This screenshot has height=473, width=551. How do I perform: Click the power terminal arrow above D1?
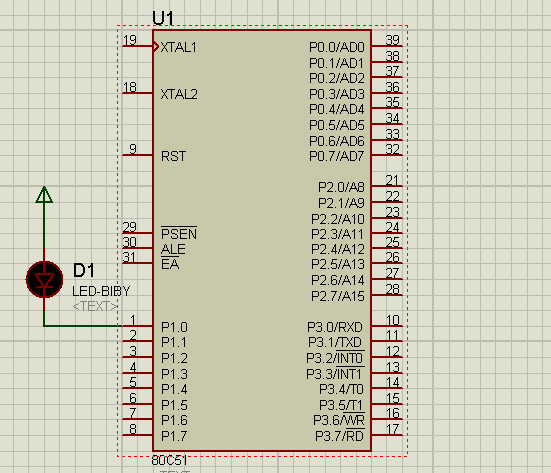click(x=44, y=194)
